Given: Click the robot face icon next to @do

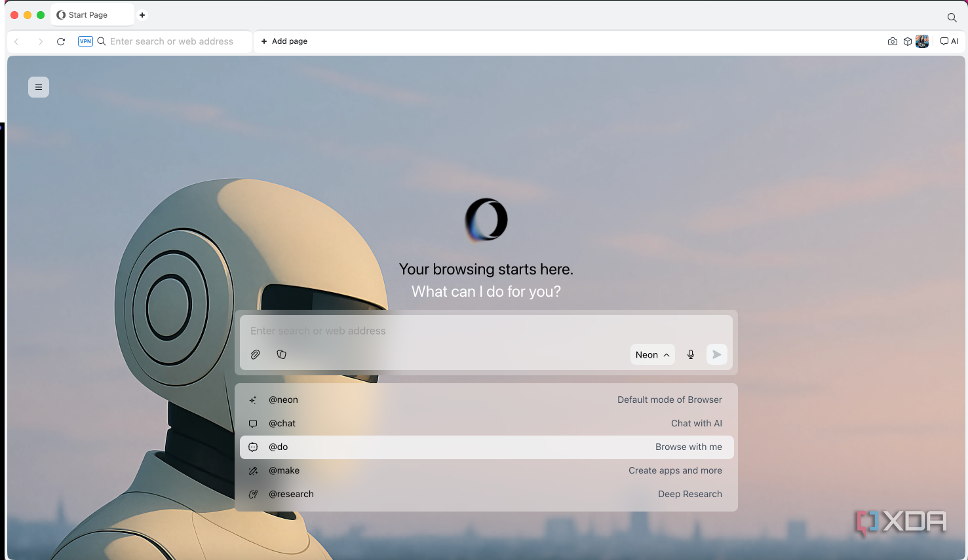Looking at the screenshot, I should (x=253, y=447).
